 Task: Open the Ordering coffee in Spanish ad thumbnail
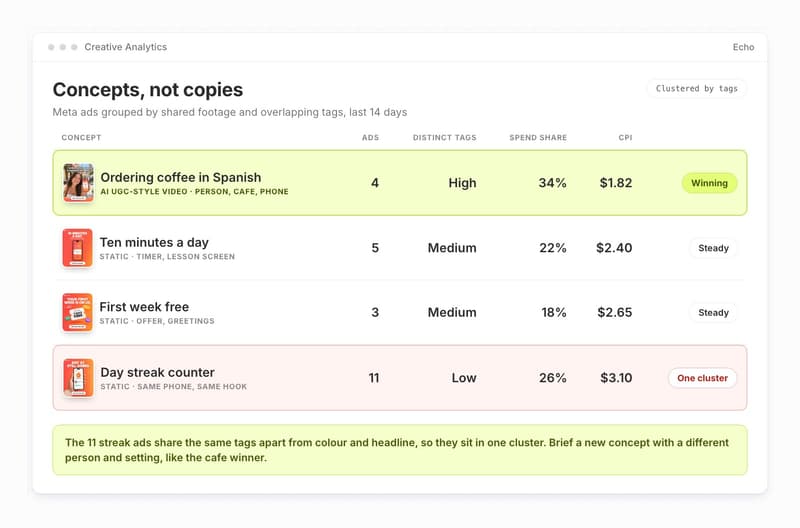pos(78,183)
